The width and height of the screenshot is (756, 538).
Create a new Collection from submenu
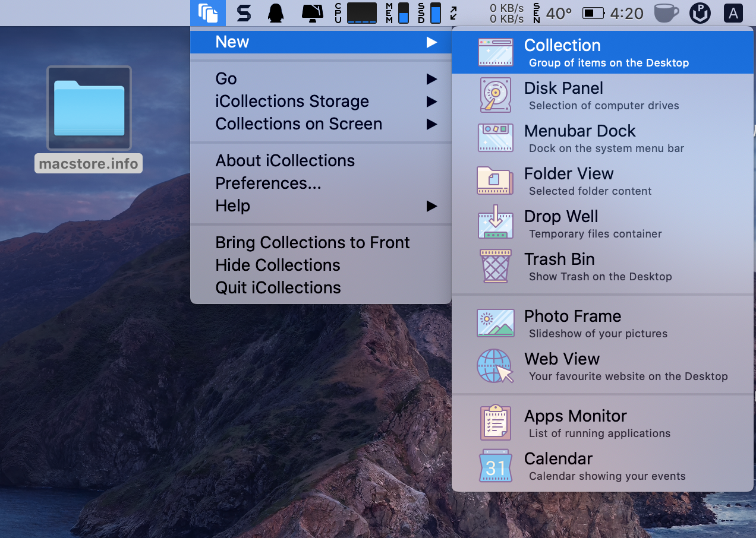click(603, 52)
